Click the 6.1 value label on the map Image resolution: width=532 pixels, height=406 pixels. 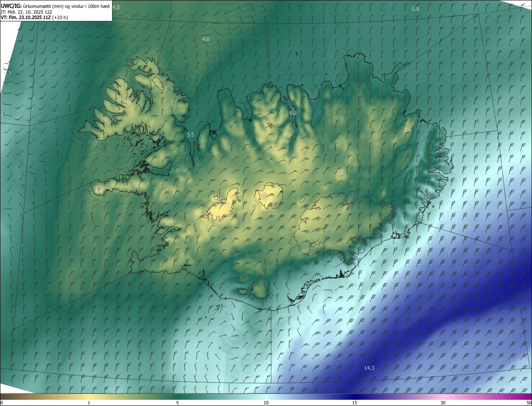[x=293, y=113]
